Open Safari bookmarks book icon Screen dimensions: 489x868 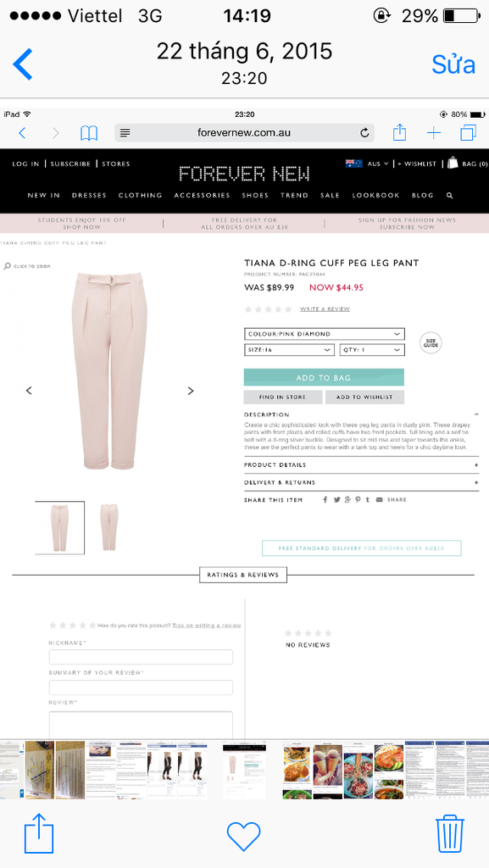(x=89, y=133)
